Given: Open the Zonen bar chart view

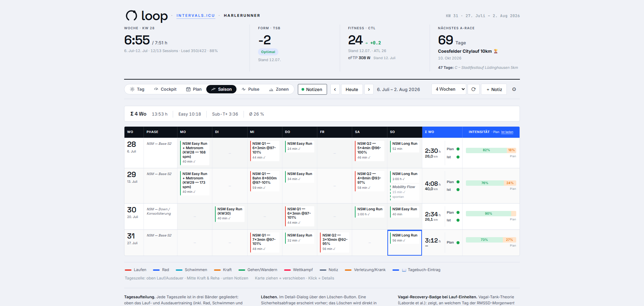Looking at the screenshot, I should click(279, 89).
